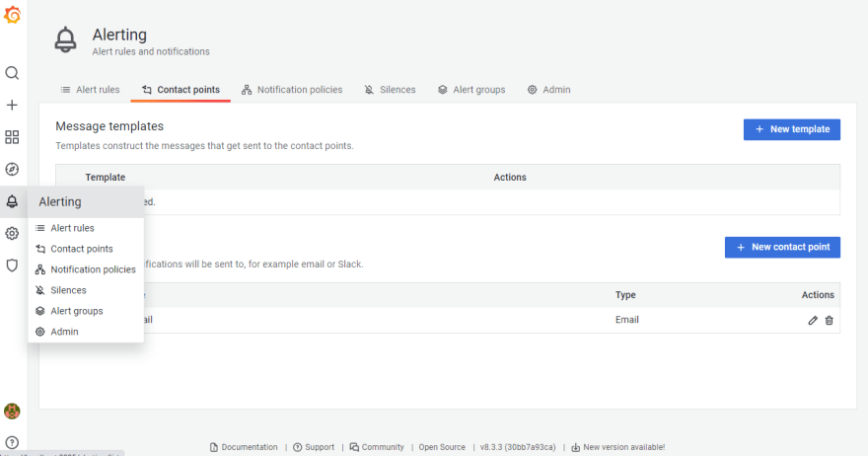Switch to the Alert groups tab
The image size is (868, 456).
coord(471,90)
